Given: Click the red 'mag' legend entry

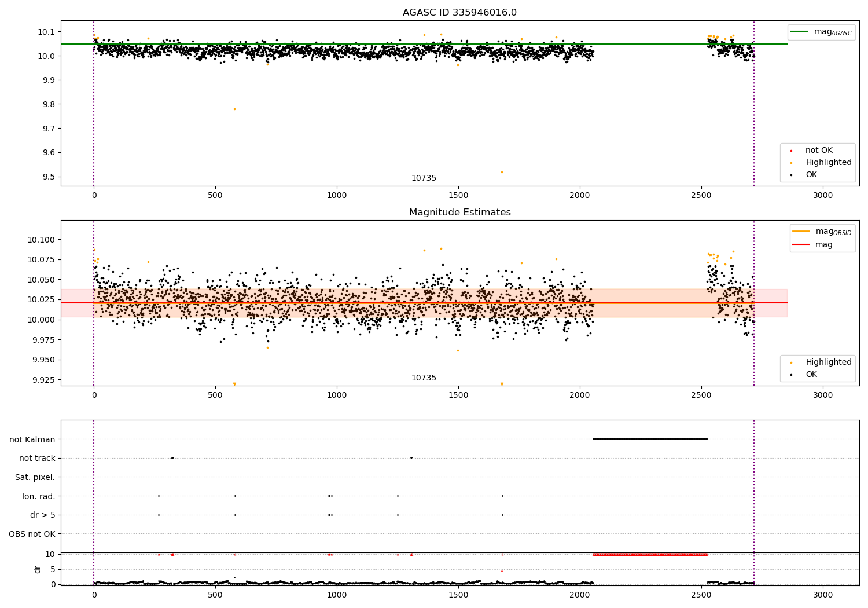Looking at the screenshot, I should tap(813, 245).
